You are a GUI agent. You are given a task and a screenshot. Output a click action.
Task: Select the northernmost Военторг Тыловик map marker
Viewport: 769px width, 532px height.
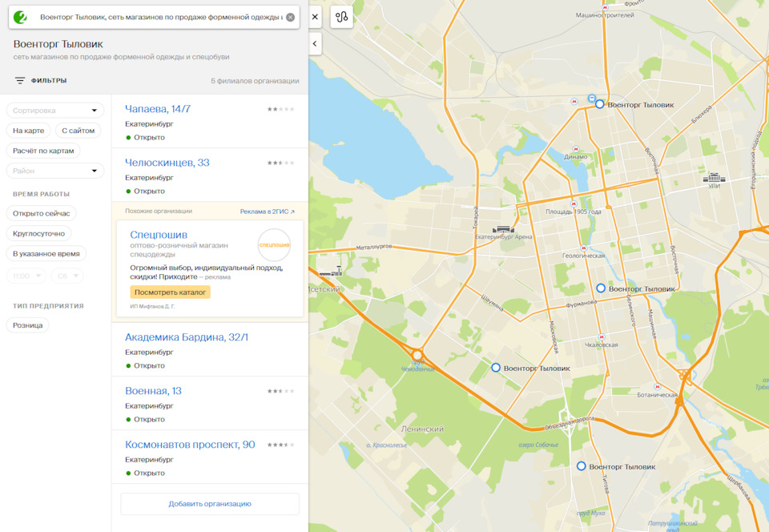tap(599, 104)
